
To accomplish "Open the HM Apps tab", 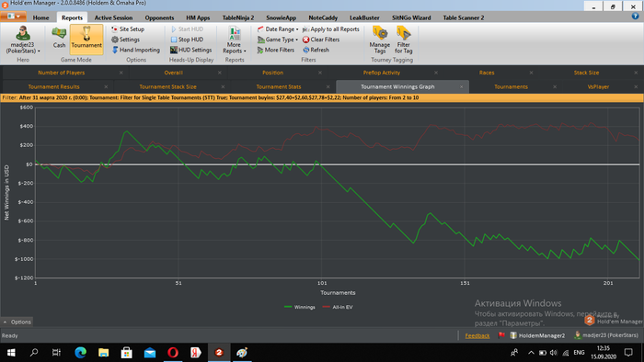I will [x=198, y=17].
